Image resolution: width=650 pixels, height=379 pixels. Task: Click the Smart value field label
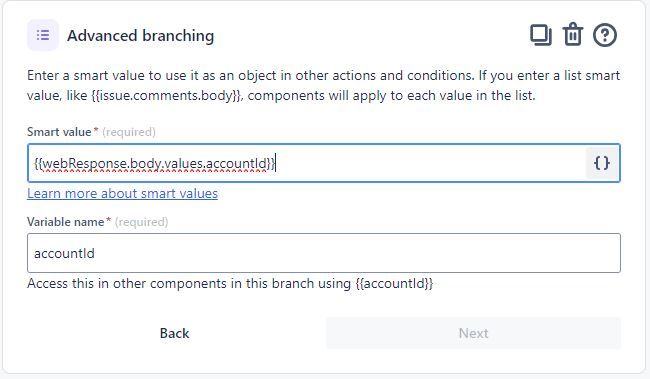(59, 132)
